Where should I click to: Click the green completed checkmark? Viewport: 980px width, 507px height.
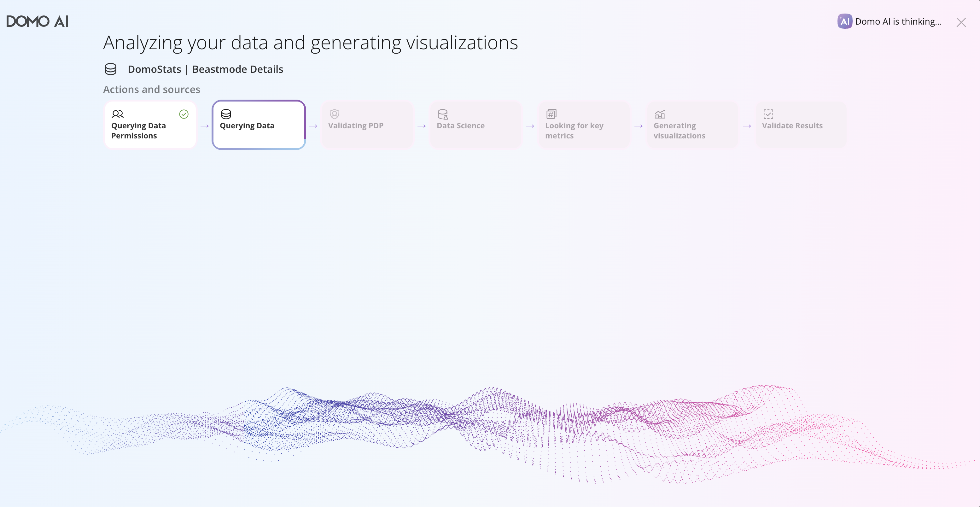184,114
